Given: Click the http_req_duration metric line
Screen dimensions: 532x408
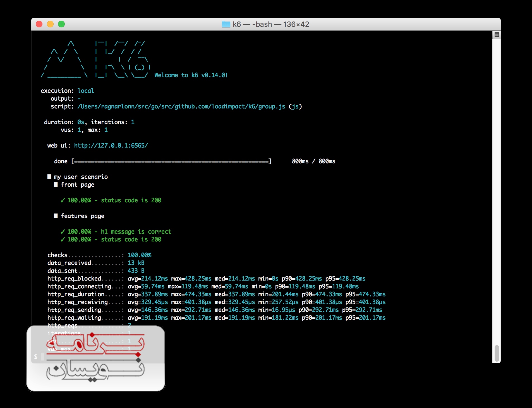Looking at the screenshot, I should pos(216,294).
